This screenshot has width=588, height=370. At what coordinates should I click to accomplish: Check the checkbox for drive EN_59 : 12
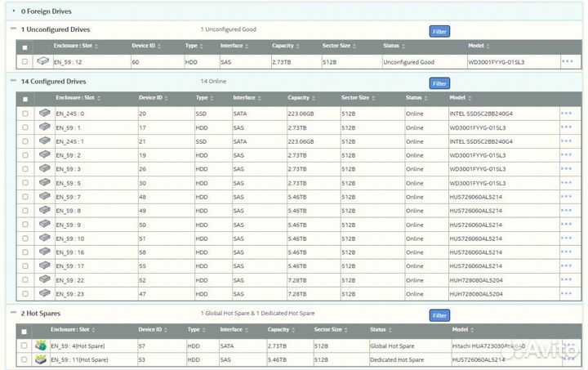pyautogui.click(x=24, y=62)
